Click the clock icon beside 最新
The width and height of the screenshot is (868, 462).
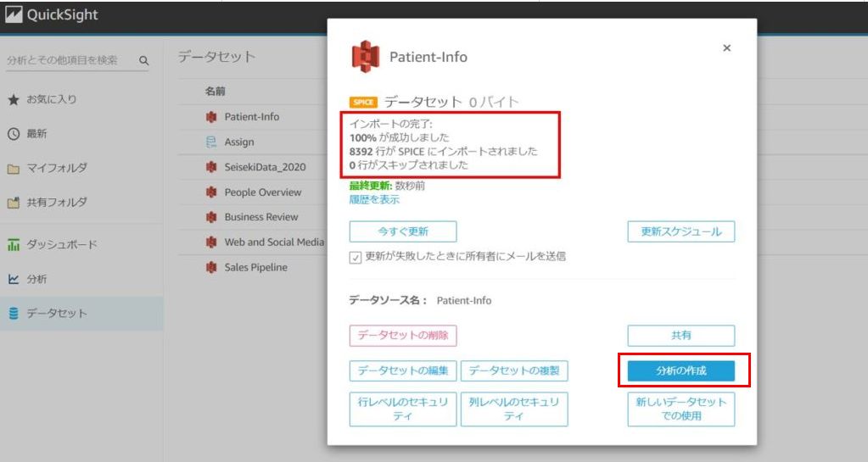14,134
